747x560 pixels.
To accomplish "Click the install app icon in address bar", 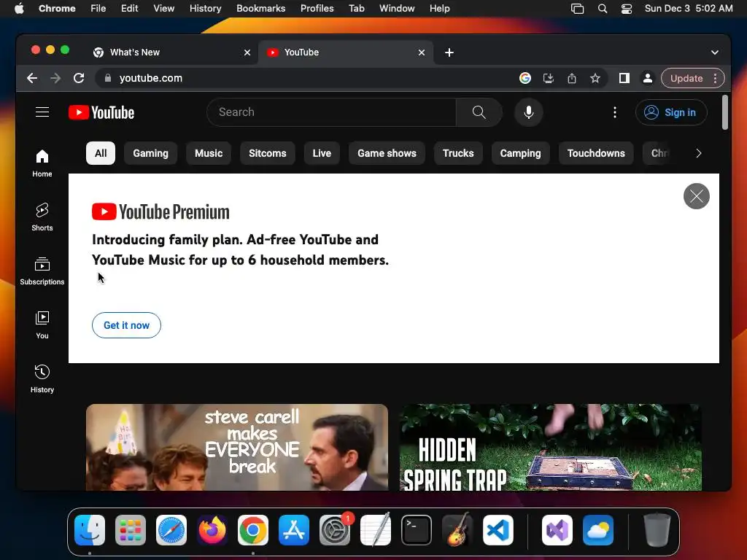I will [549, 78].
